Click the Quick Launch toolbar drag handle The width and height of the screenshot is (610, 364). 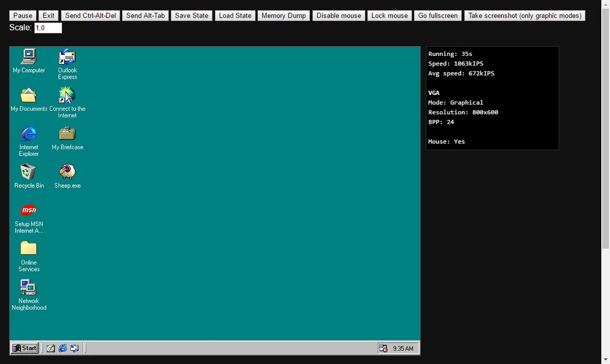click(x=42, y=348)
